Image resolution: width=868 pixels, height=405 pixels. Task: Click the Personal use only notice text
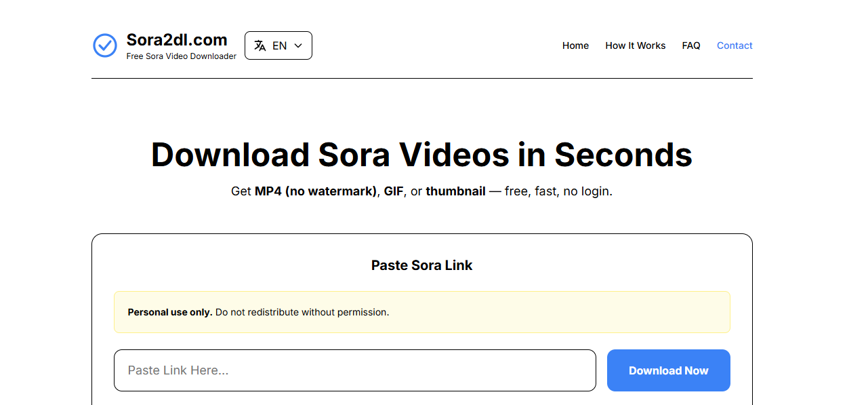pyautogui.click(x=170, y=312)
